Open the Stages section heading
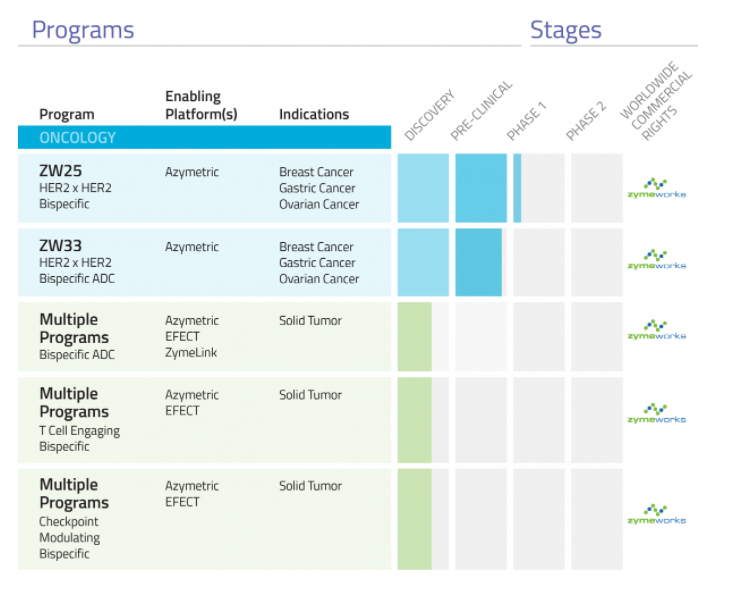The width and height of the screenshot is (731, 593). click(x=565, y=30)
